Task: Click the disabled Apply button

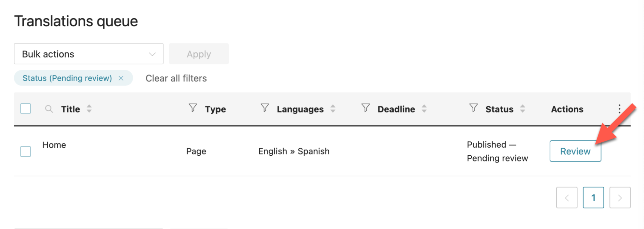Action: [199, 54]
